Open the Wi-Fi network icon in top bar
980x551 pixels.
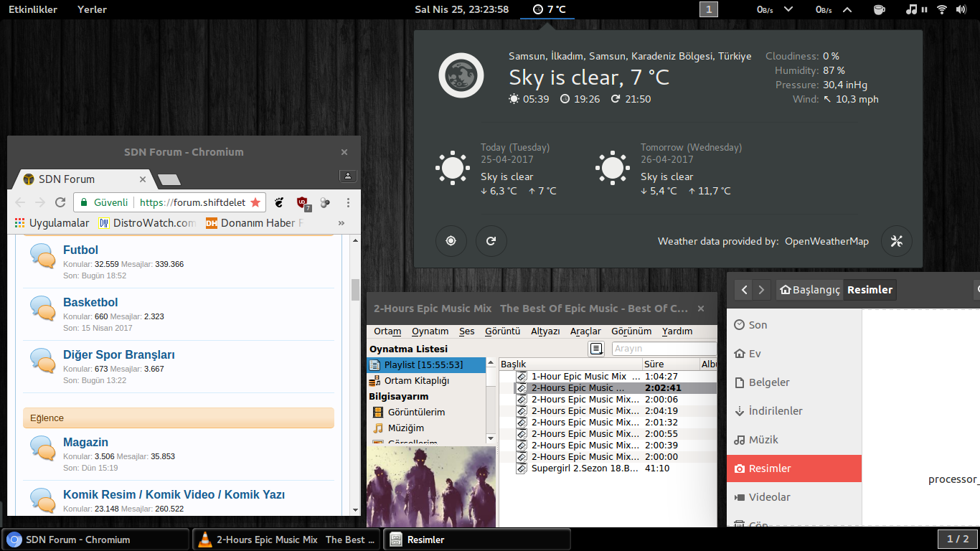(942, 9)
